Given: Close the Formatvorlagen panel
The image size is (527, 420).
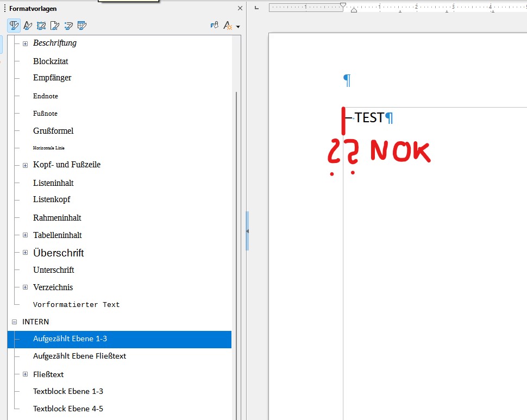Looking at the screenshot, I should pos(240,8).
